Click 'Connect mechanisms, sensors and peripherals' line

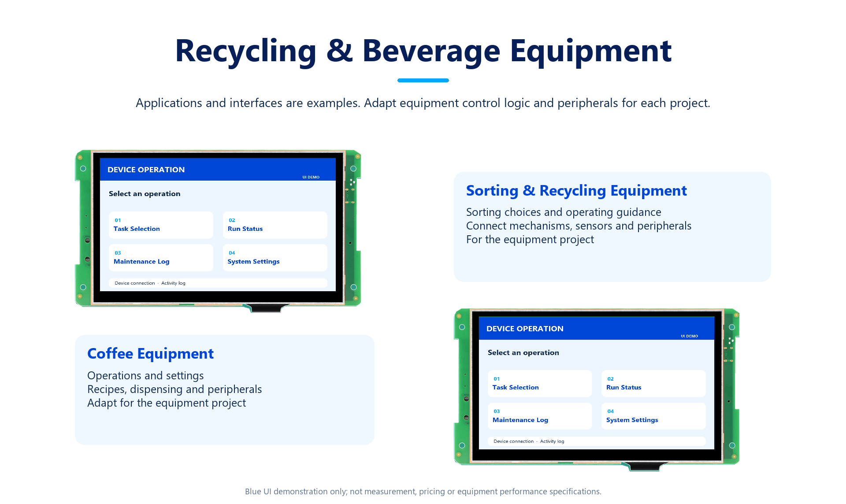point(579,226)
